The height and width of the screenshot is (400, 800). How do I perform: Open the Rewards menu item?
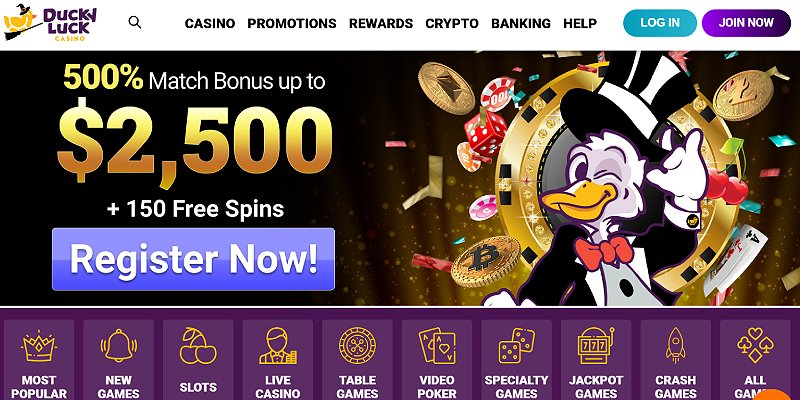381,23
